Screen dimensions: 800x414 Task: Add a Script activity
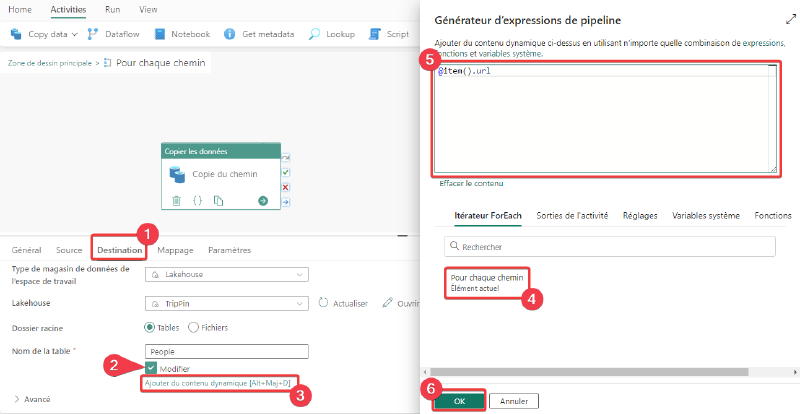click(389, 34)
